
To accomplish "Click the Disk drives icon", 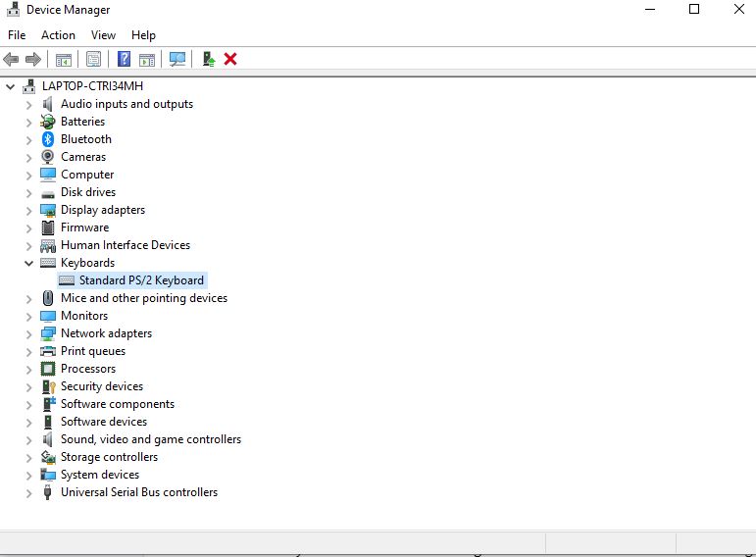I will 48,194.
